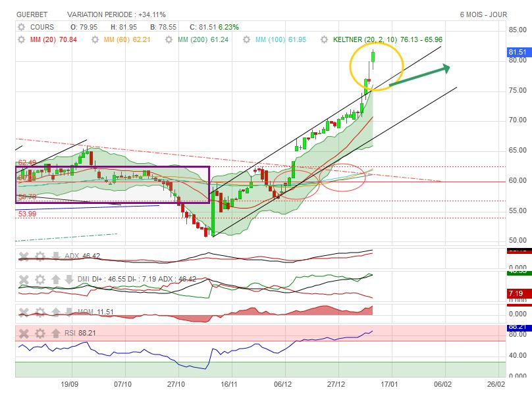Click the 55.00 price axis label
Viewport: 532px width, 394px height.
pyautogui.click(x=518, y=210)
